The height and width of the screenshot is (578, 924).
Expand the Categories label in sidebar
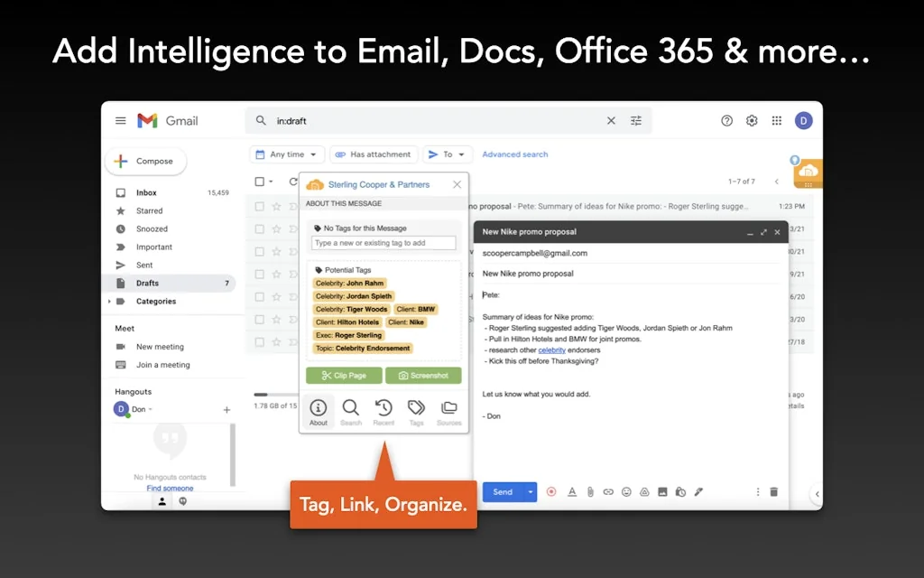[x=109, y=302]
